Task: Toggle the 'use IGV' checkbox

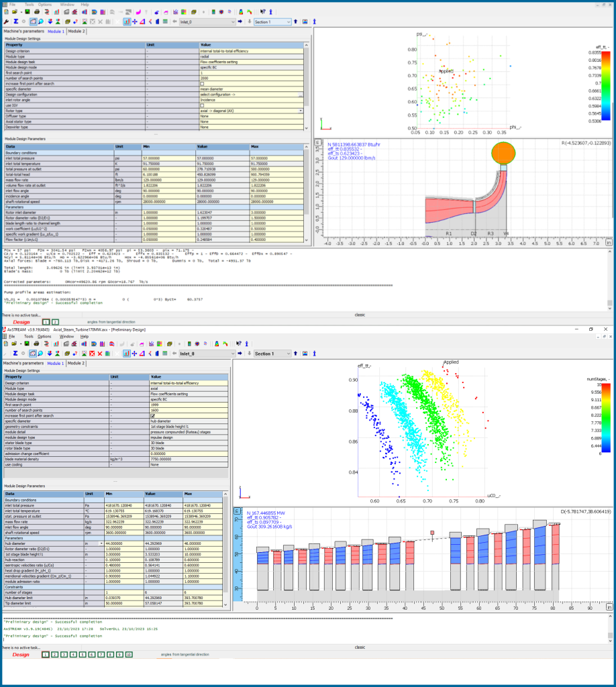Action: [x=202, y=105]
